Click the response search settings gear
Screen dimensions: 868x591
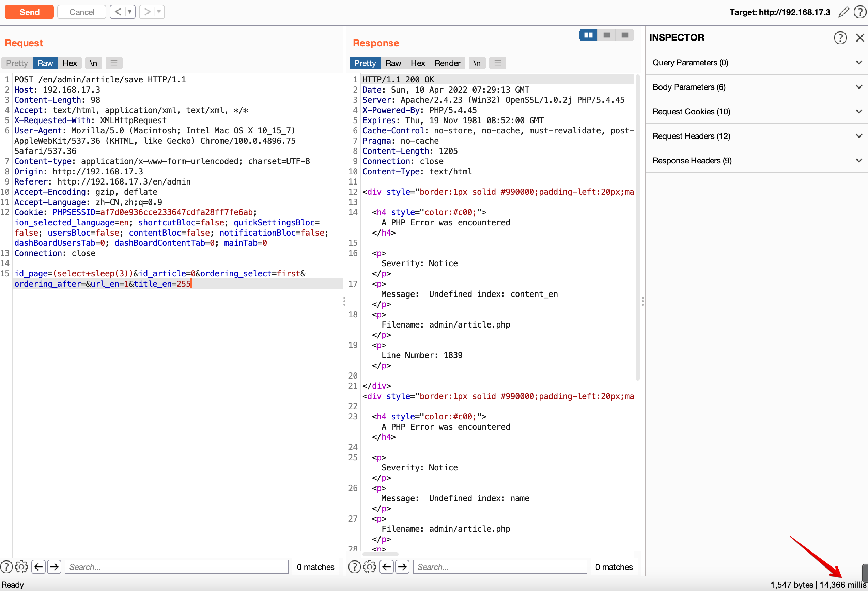[x=369, y=567]
